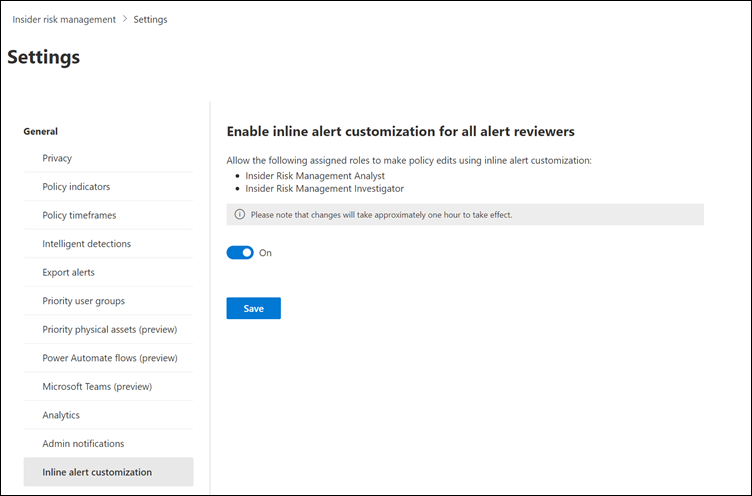The image size is (752, 496).
Task: Go to Policy timeframes settings
Action: coord(80,215)
